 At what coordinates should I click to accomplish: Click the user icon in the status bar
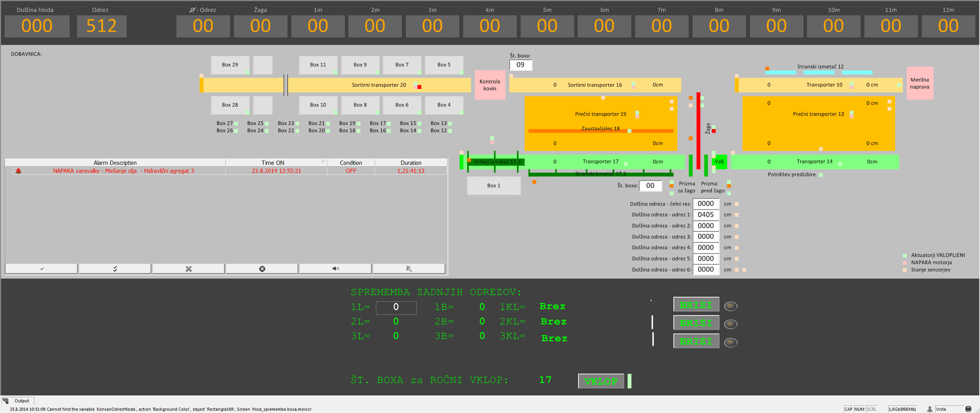pos(929,409)
